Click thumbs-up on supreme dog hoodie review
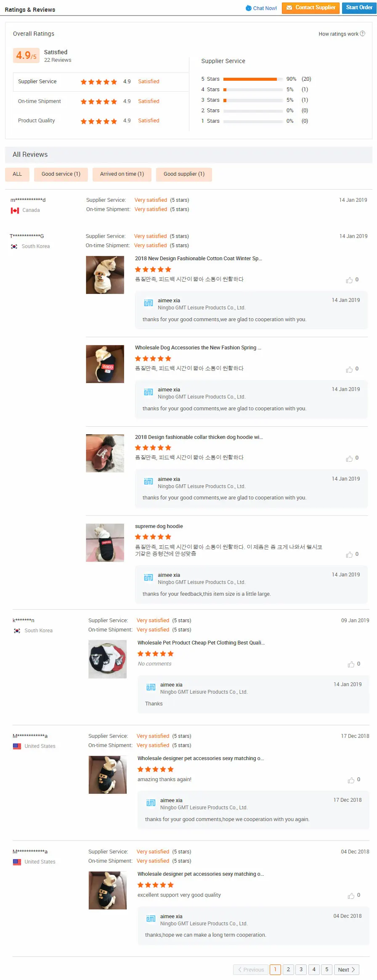Screen dimensions: 377x980 [x=349, y=555]
